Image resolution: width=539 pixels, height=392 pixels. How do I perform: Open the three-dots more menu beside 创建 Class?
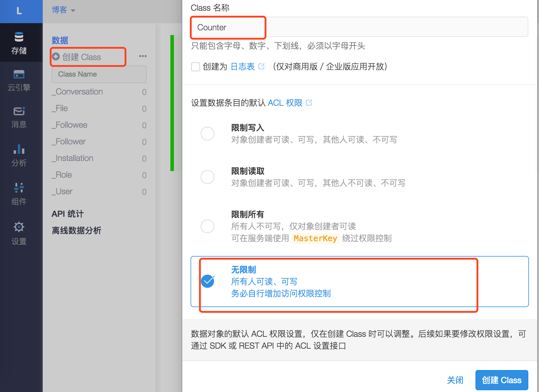click(143, 56)
